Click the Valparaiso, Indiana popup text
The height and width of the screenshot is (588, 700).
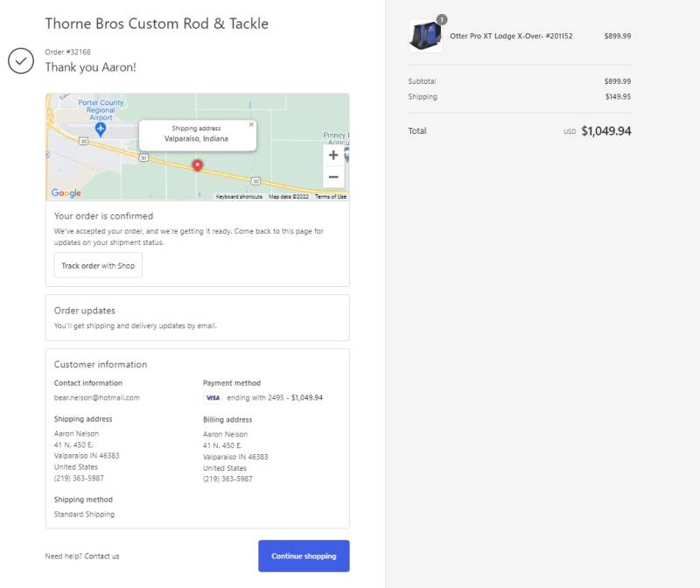click(196, 139)
